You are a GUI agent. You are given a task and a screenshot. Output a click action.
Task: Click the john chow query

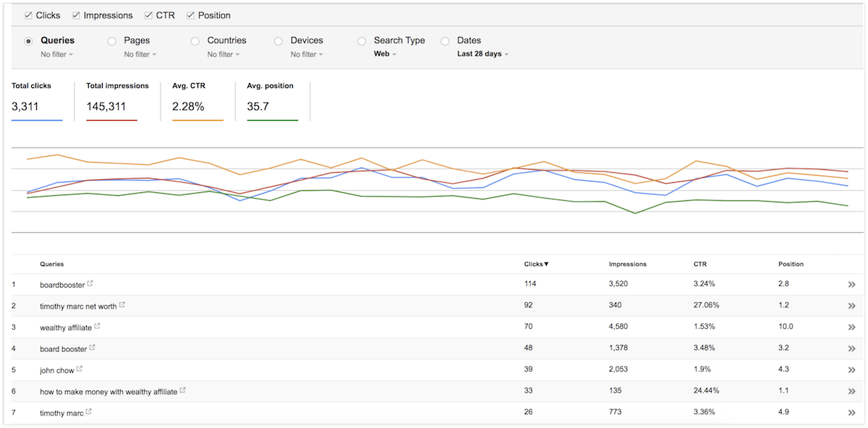click(x=57, y=370)
